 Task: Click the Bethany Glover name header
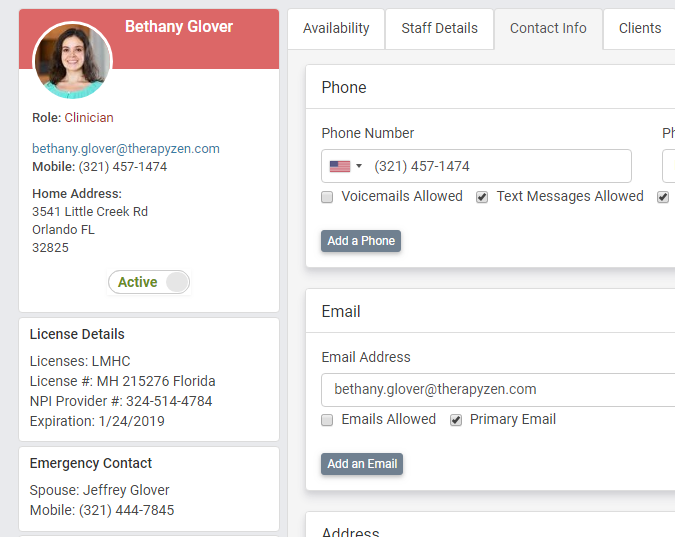tap(179, 27)
